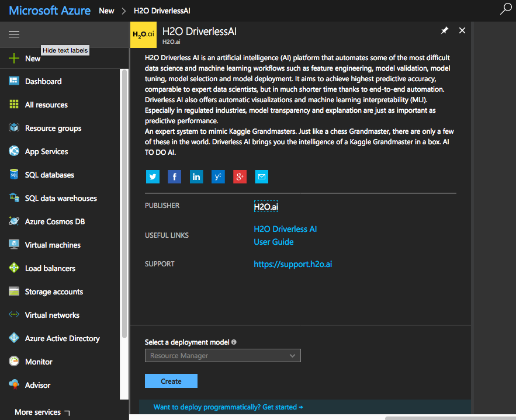Open the User Guide link
The width and height of the screenshot is (516, 420).
coord(273,241)
